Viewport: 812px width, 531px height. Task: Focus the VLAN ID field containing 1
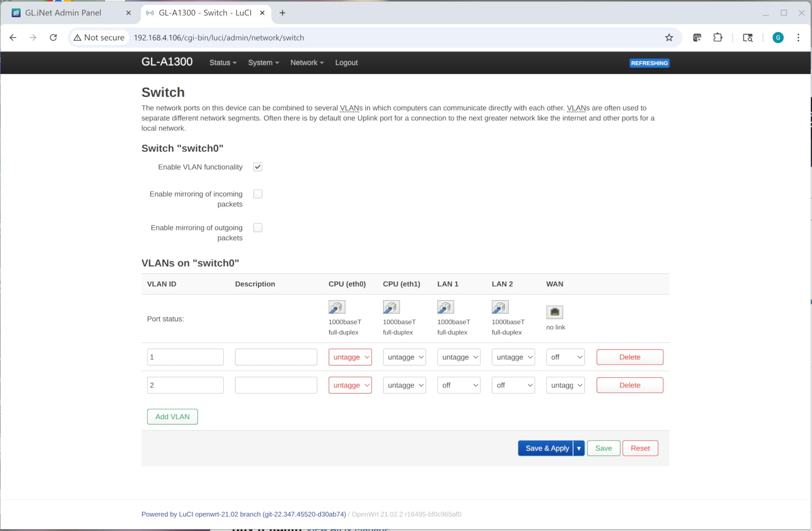coord(185,357)
